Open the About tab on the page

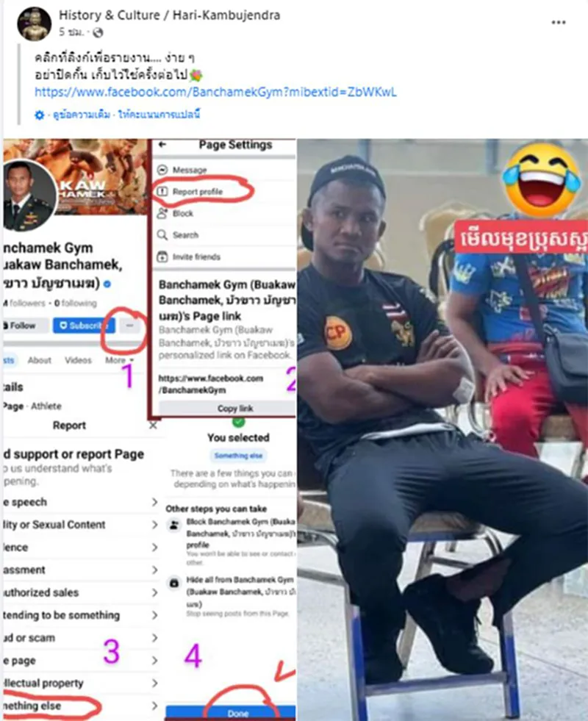pos(40,360)
